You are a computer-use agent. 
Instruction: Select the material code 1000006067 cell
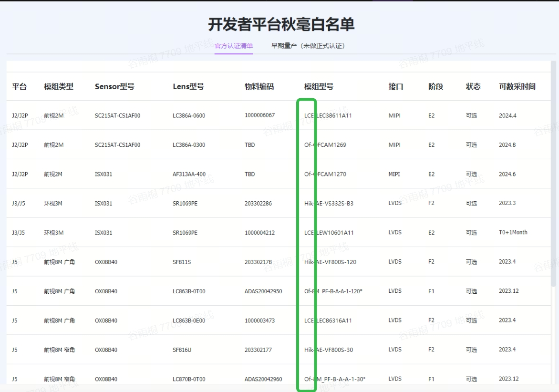click(x=259, y=115)
